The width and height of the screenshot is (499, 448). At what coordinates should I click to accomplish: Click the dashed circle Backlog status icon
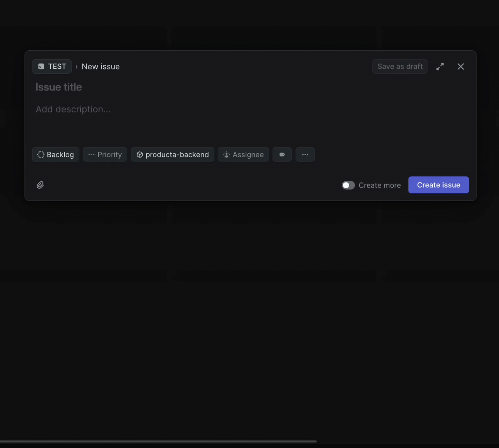click(x=41, y=154)
